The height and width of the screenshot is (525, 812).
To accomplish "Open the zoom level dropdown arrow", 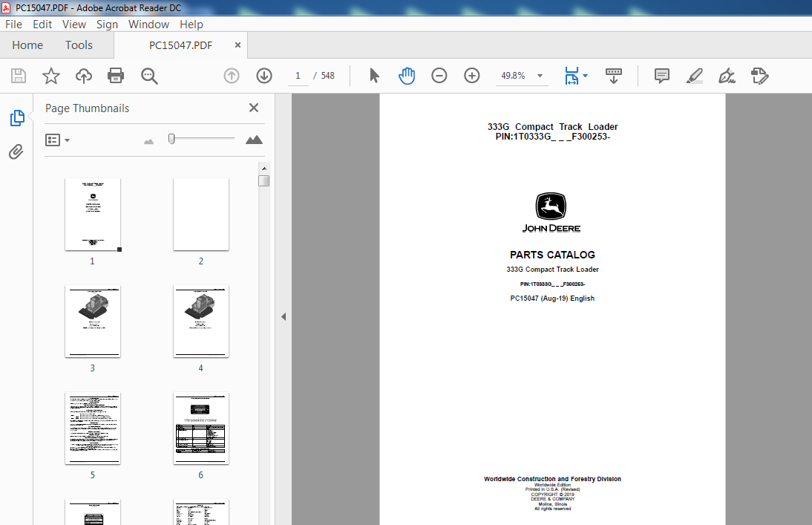I will pos(540,76).
